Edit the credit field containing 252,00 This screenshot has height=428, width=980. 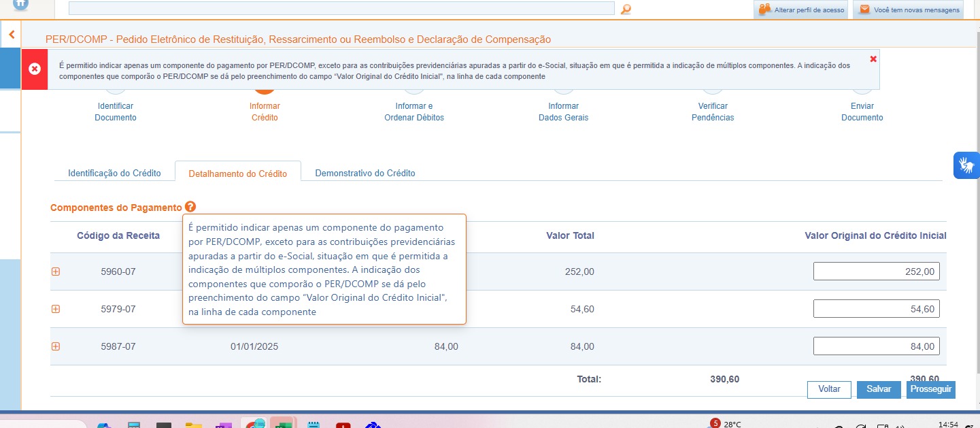pos(877,271)
